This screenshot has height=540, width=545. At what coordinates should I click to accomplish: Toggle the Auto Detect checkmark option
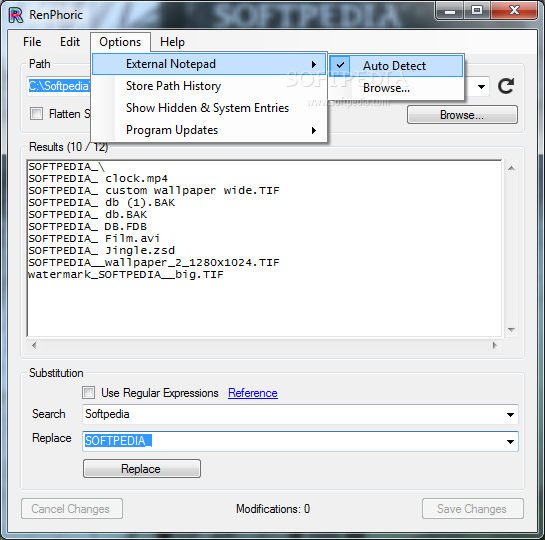[x=396, y=66]
